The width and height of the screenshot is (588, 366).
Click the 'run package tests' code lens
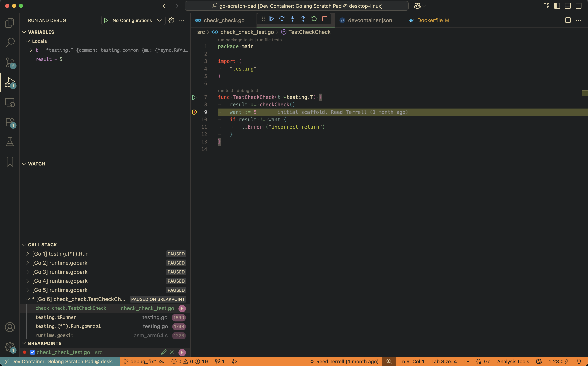click(235, 40)
